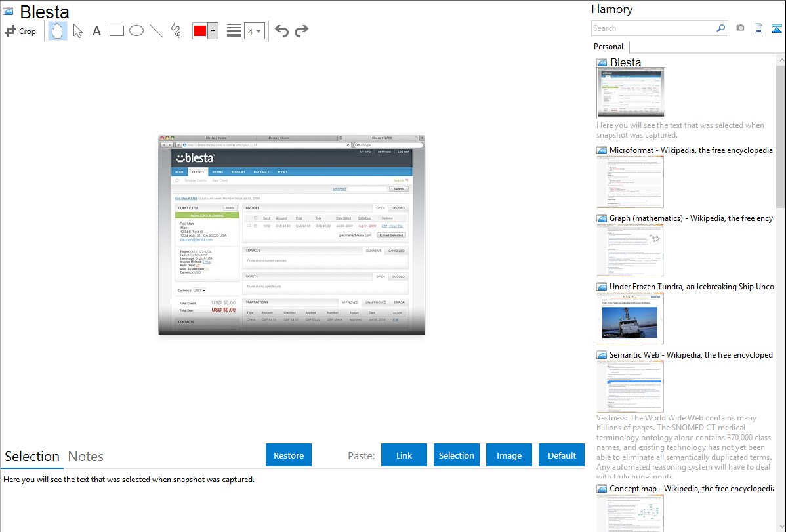Screen dimensions: 786x532
Task: Click the Blesta title in sidebar list
Action: [626, 62]
